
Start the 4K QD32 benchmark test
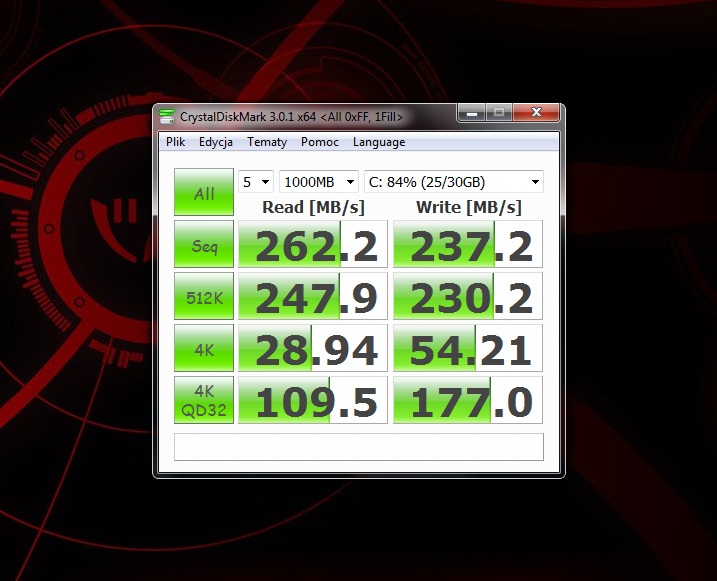coord(204,400)
